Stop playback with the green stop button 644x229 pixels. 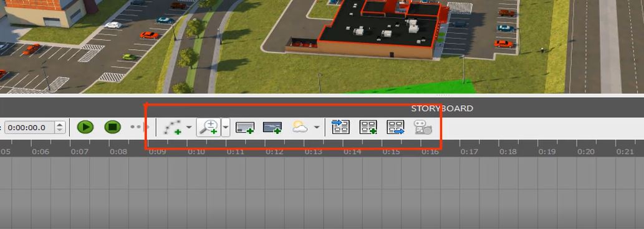[x=112, y=127]
